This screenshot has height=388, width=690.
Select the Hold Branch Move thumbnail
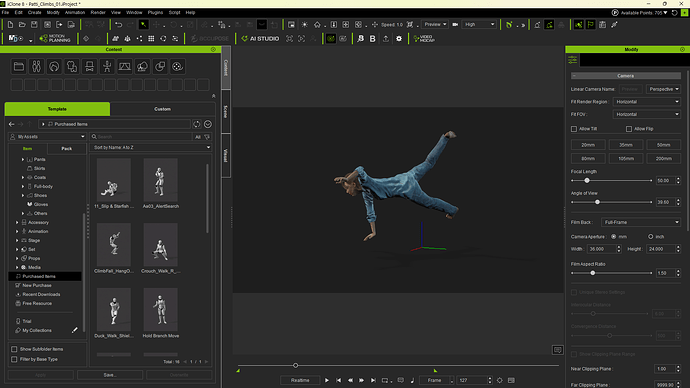pos(160,310)
